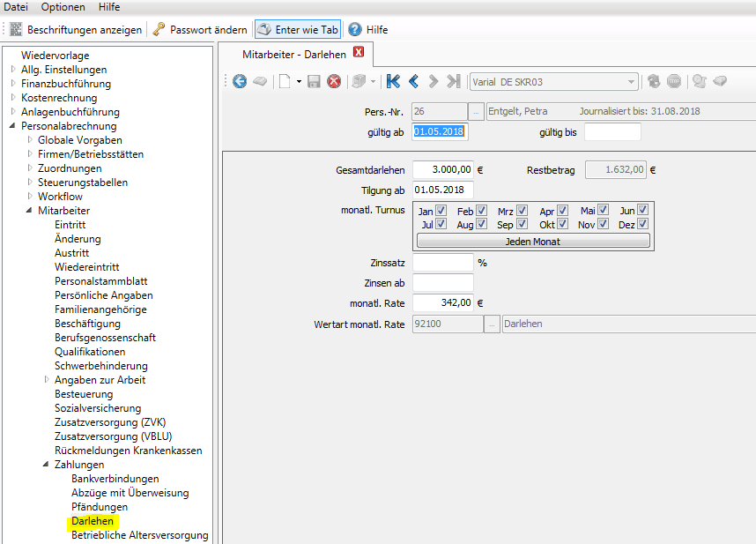Toggle the Enter wie Tab button

298,29
